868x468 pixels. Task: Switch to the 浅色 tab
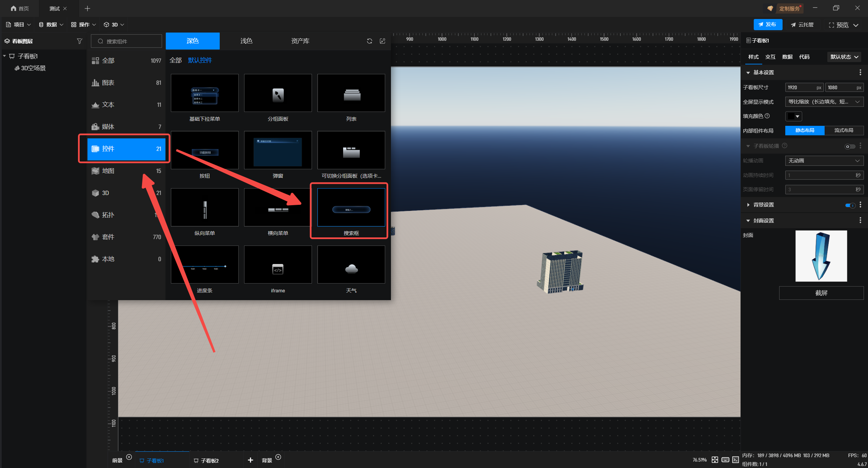click(x=246, y=41)
